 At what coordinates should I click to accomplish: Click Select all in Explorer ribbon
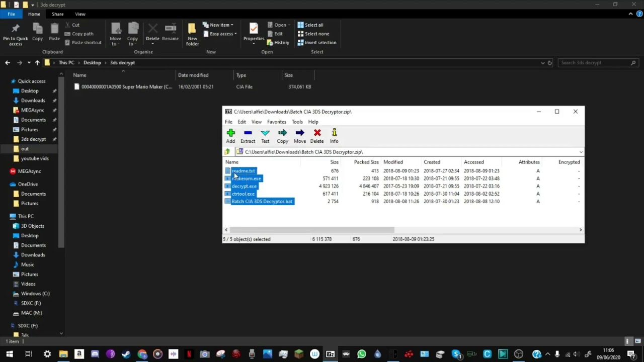point(310,25)
